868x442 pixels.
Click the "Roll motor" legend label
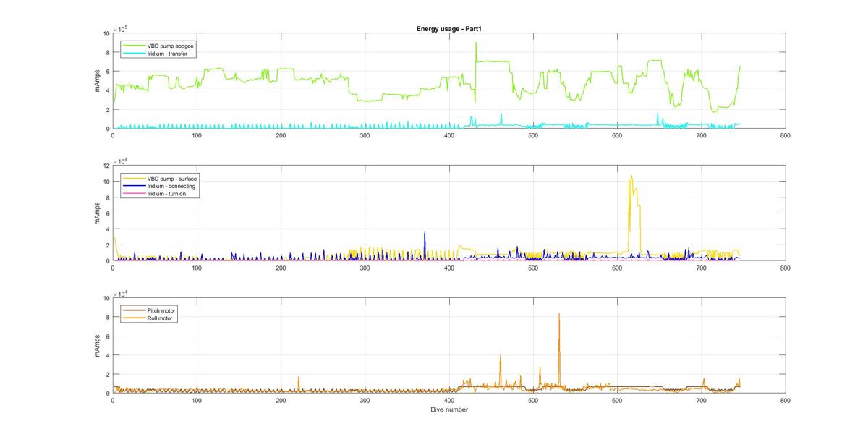pos(160,318)
